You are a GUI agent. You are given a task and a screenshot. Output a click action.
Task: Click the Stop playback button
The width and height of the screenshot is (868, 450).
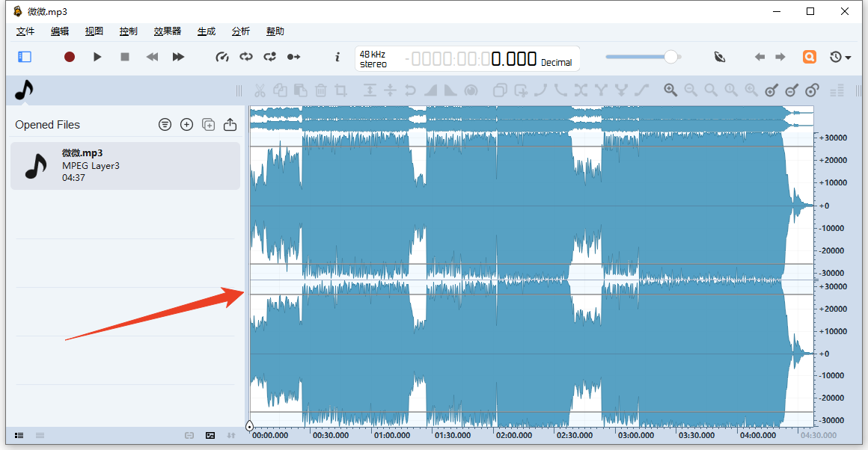[125, 57]
